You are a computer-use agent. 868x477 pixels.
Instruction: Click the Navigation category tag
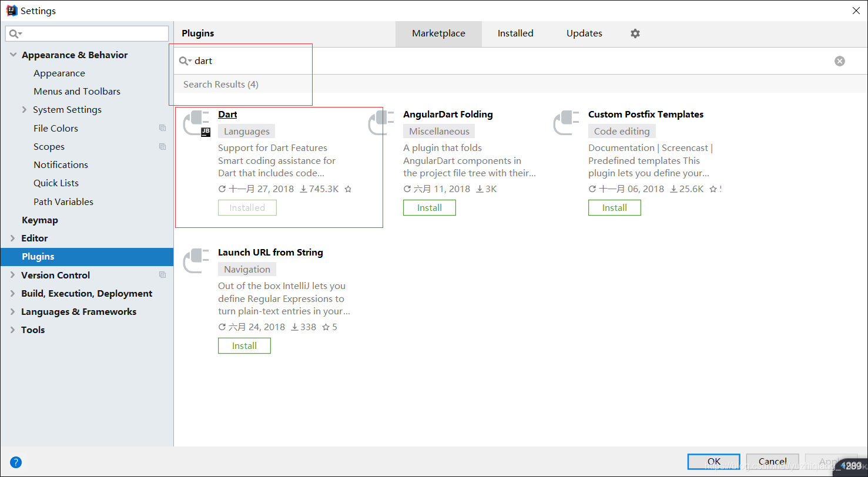[x=247, y=270]
